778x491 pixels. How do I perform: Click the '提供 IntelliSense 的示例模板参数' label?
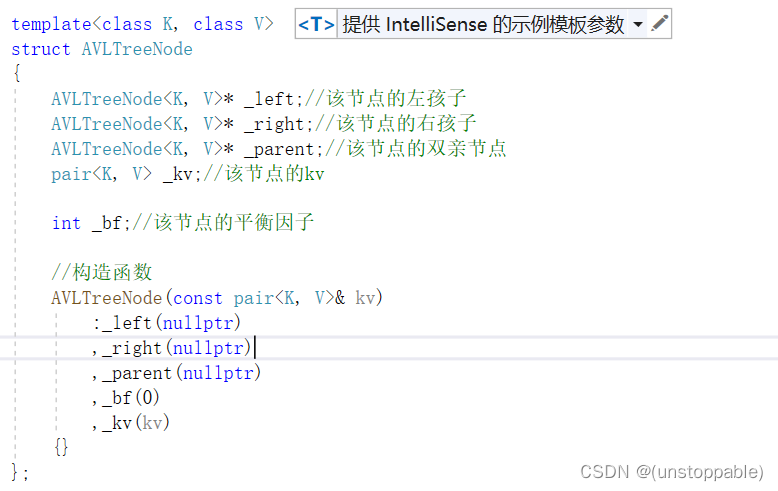[484, 25]
